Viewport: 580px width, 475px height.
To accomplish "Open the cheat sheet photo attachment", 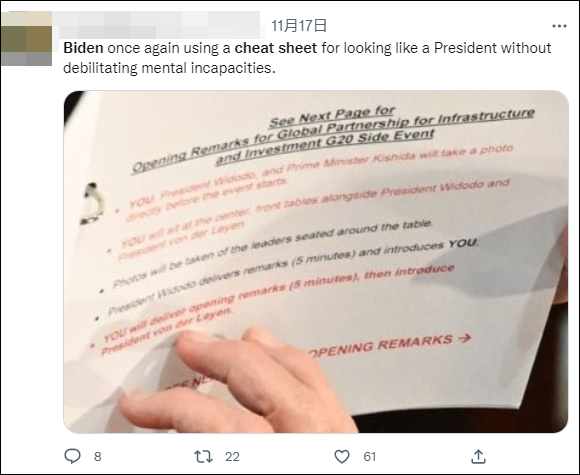I will point(316,262).
